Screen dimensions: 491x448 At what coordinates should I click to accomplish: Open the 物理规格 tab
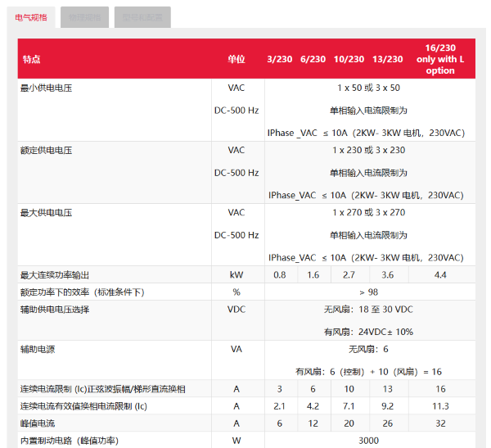[x=84, y=17]
